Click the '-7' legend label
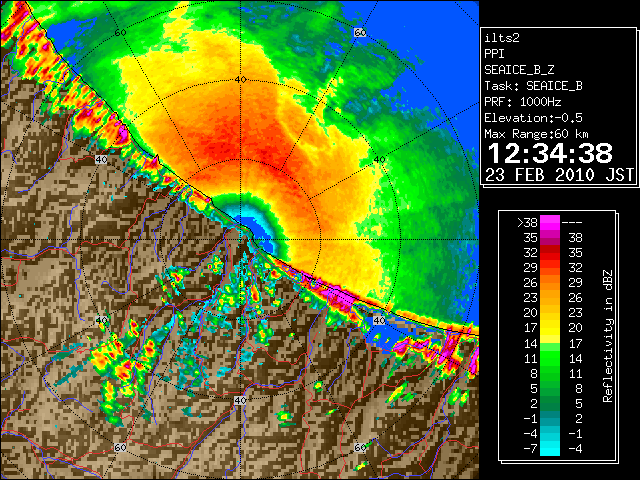 [x=530, y=449]
